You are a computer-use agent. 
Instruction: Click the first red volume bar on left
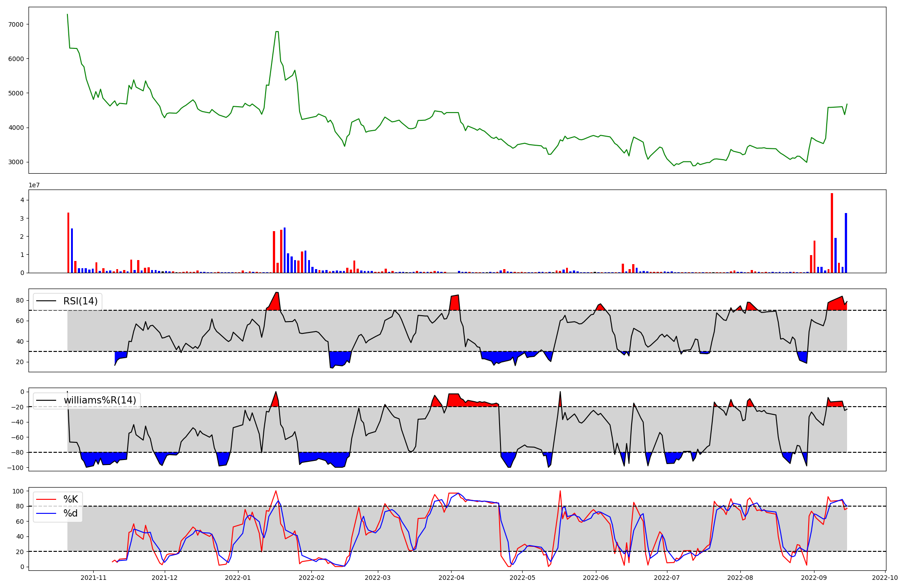point(68,242)
